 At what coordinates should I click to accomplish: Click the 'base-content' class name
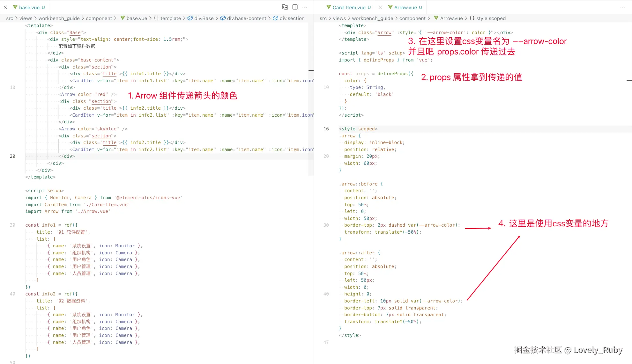97,60
